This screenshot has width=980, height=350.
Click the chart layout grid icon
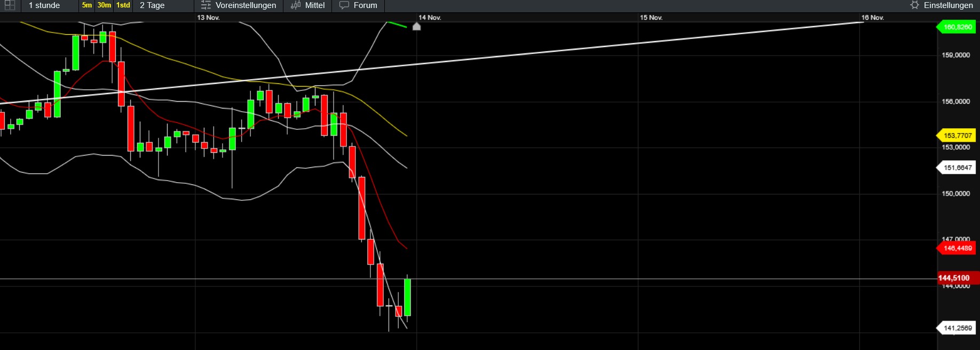[x=10, y=5]
